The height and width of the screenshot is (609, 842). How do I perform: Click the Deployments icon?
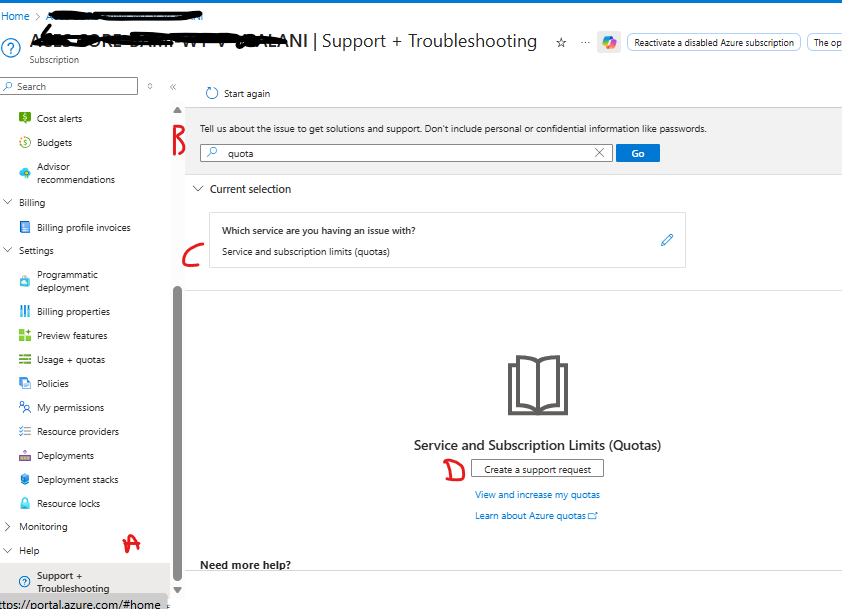click(25, 455)
